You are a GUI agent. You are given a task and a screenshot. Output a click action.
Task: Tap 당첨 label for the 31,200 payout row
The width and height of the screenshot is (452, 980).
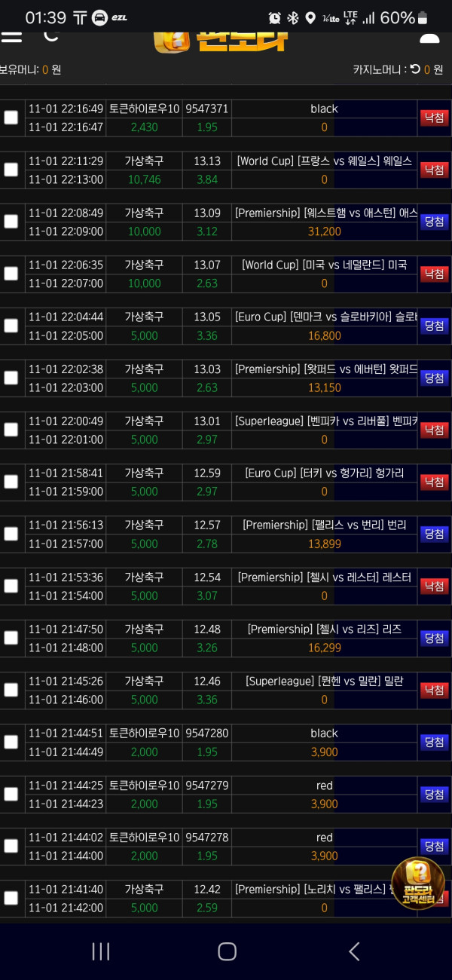click(x=434, y=222)
